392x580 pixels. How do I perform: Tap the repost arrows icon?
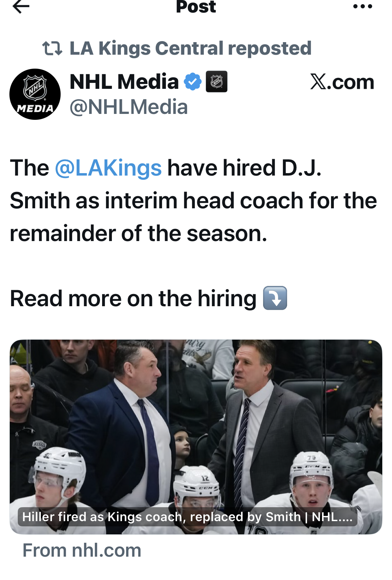[52, 48]
